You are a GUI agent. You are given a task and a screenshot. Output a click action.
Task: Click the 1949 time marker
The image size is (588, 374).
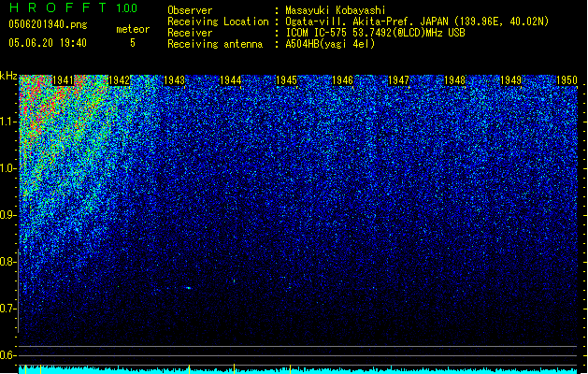click(510, 80)
